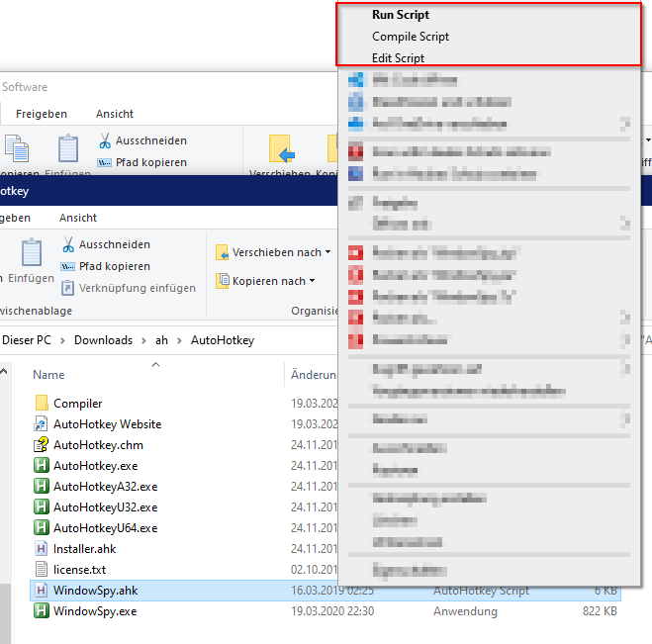Expand the chevron after Dieser PC
This screenshot has width=652, height=644.
tap(62, 340)
